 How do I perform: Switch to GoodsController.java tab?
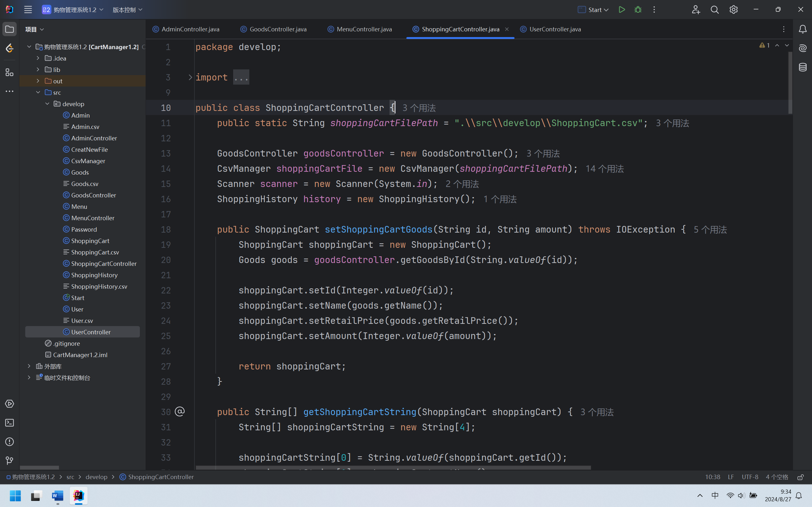point(278,29)
